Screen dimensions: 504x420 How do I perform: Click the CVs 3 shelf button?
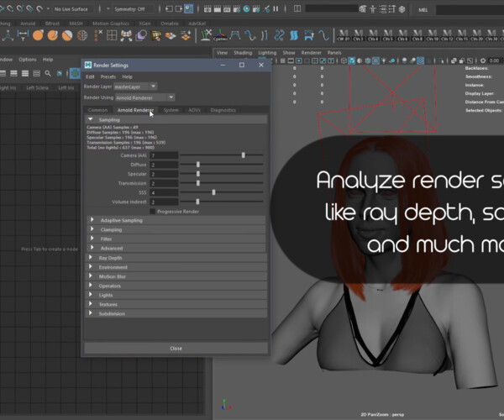[358, 35]
